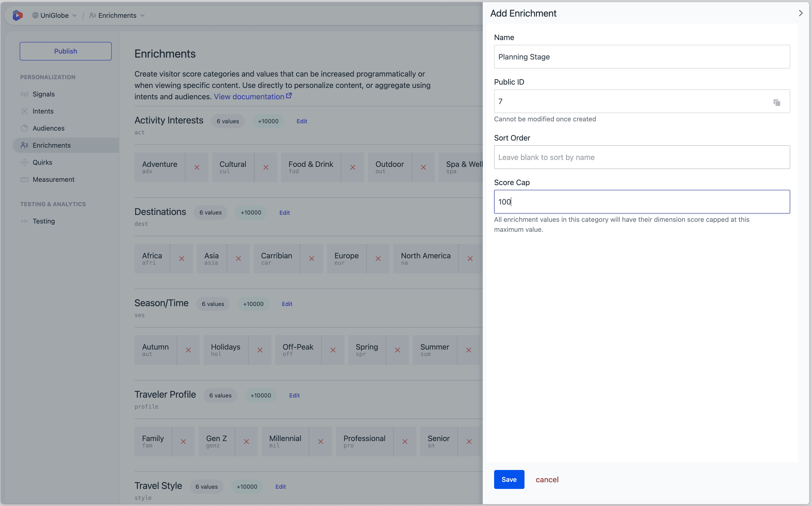Select the Adventure value card
This screenshot has width=812, height=506.
tap(160, 167)
